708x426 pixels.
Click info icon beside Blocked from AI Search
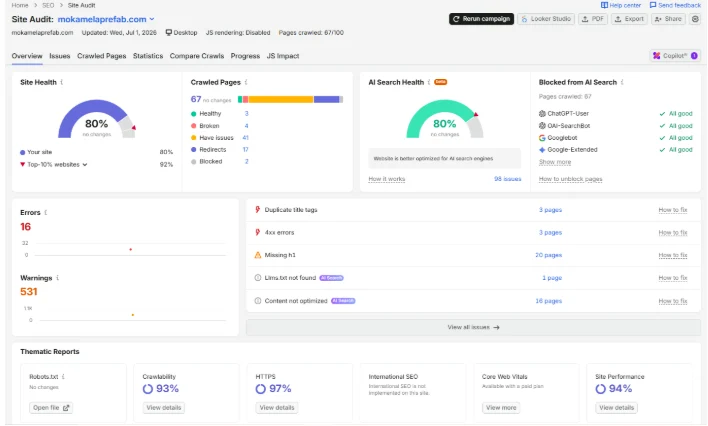622,82
